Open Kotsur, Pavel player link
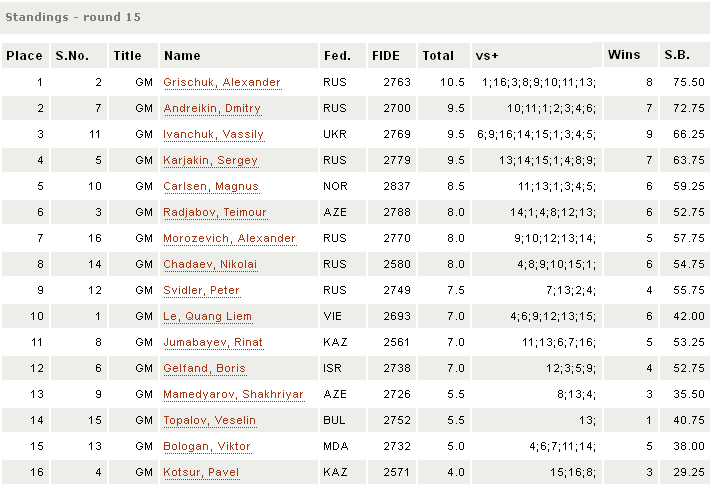The height and width of the screenshot is (486, 710). pos(201,472)
